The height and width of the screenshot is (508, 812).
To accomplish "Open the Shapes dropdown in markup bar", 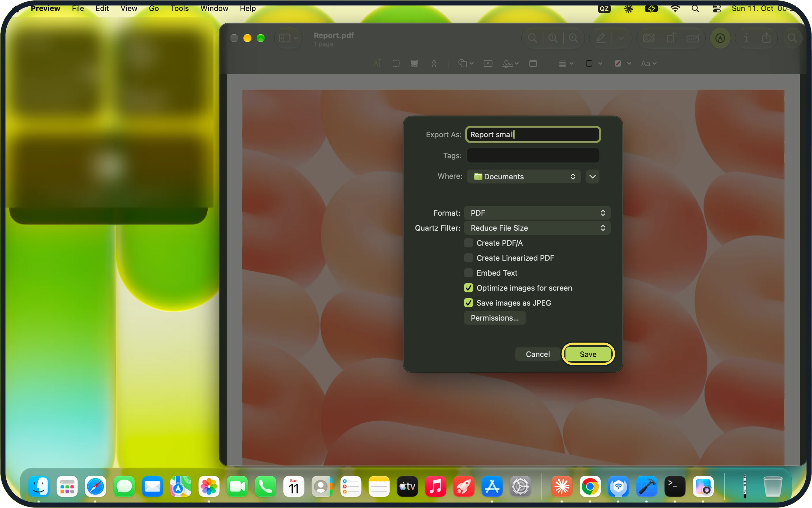I will pyautogui.click(x=466, y=63).
